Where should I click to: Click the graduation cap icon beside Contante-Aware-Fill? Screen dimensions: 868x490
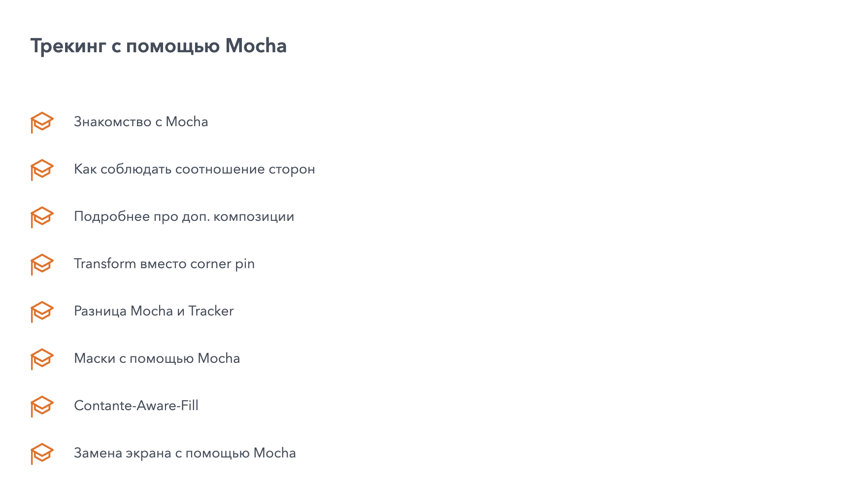pyautogui.click(x=42, y=406)
